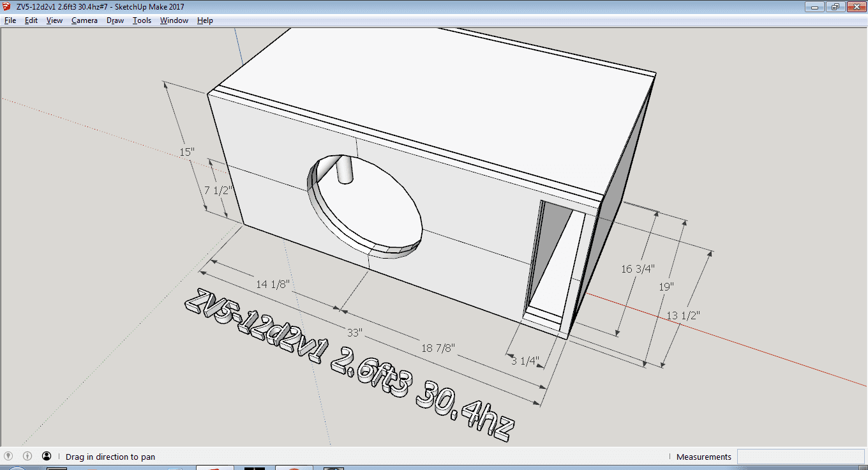Click the geo-location status bar icon
Screen dimensions: 868x470
tap(9, 457)
